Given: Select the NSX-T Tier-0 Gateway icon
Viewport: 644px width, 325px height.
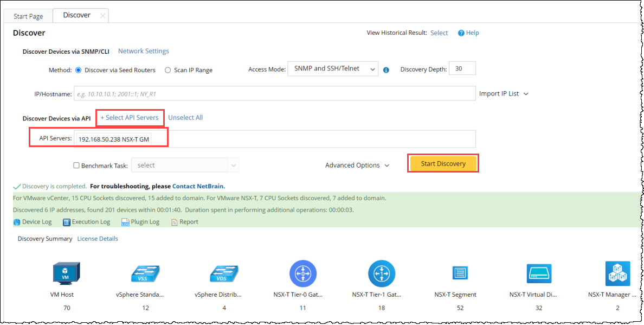Looking at the screenshot, I should pyautogui.click(x=302, y=273).
